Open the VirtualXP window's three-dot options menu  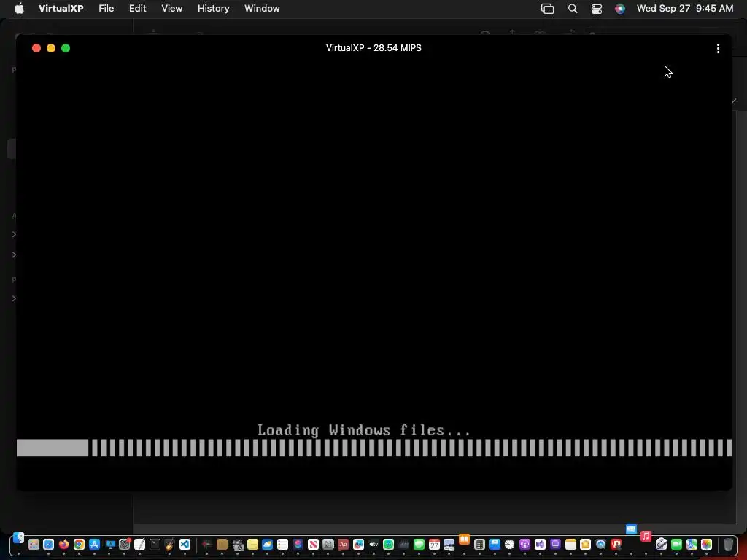718,48
